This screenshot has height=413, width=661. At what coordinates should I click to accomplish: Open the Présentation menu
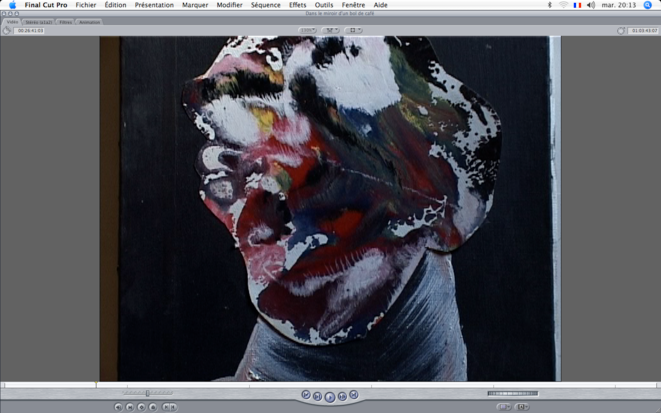coord(154,5)
